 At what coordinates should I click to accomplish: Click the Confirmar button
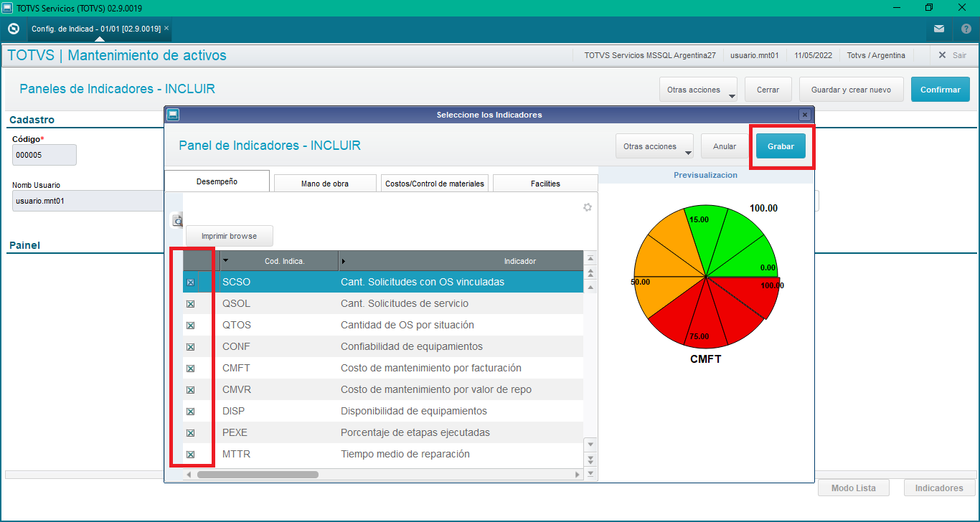(941, 90)
